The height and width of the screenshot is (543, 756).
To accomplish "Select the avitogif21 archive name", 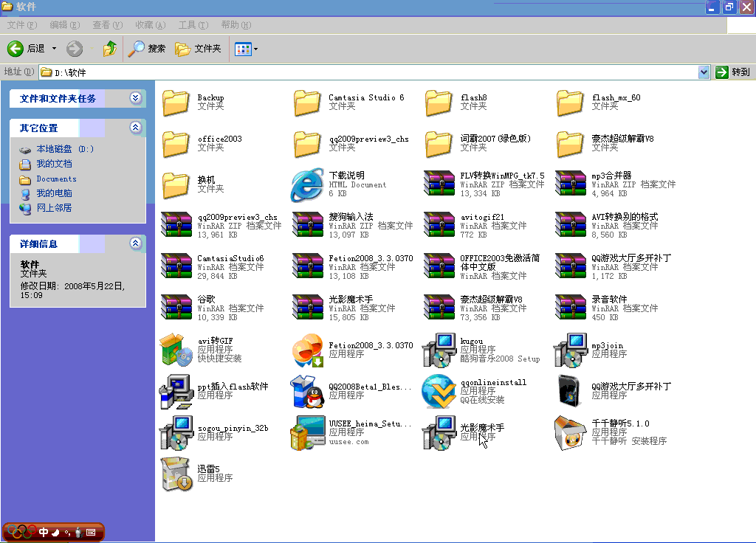I will [x=482, y=217].
